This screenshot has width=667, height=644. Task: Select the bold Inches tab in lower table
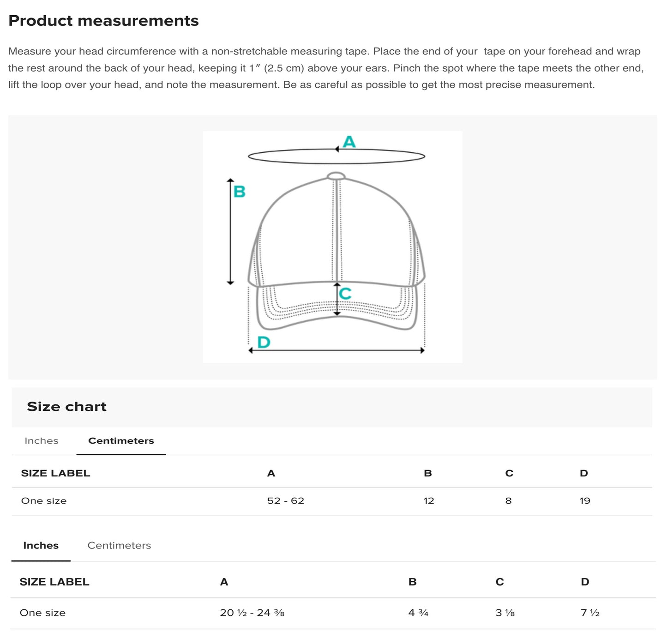click(41, 546)
